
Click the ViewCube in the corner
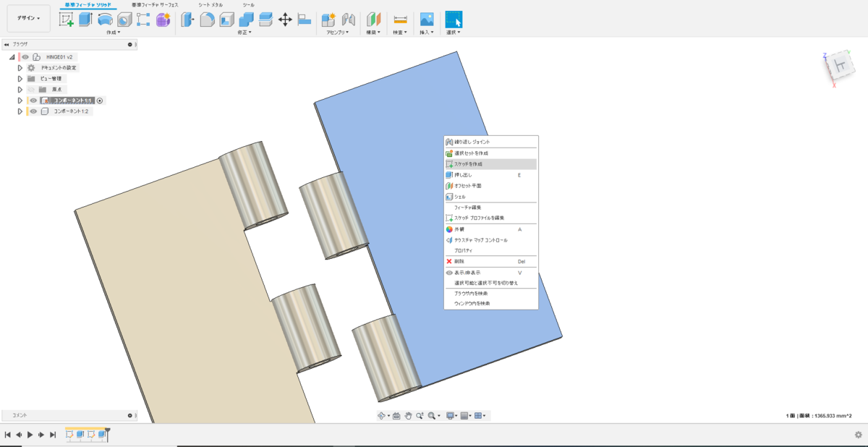pyautogui.click(x=839, y=67)
